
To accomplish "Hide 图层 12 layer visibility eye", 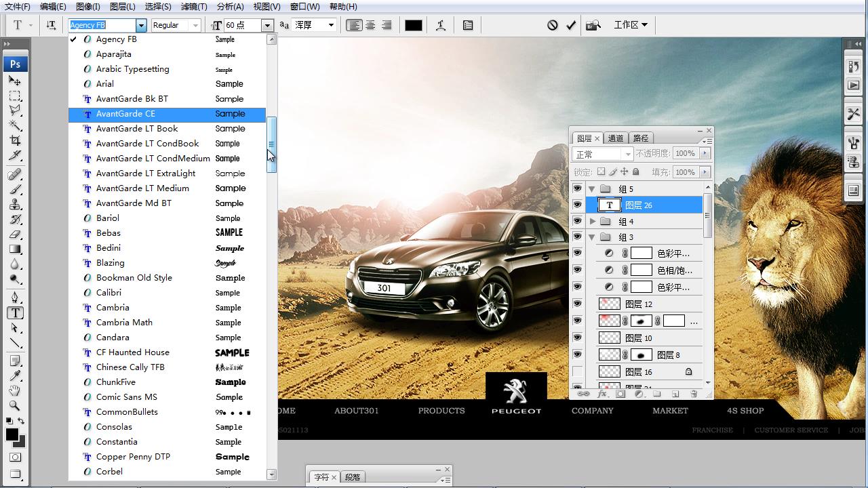I will point(577,304).
